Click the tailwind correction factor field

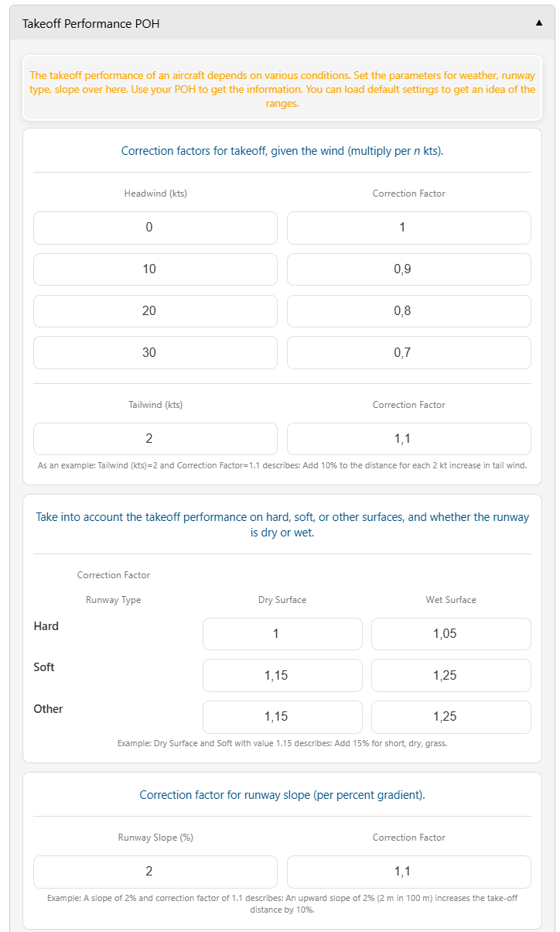tap(408, 439)
